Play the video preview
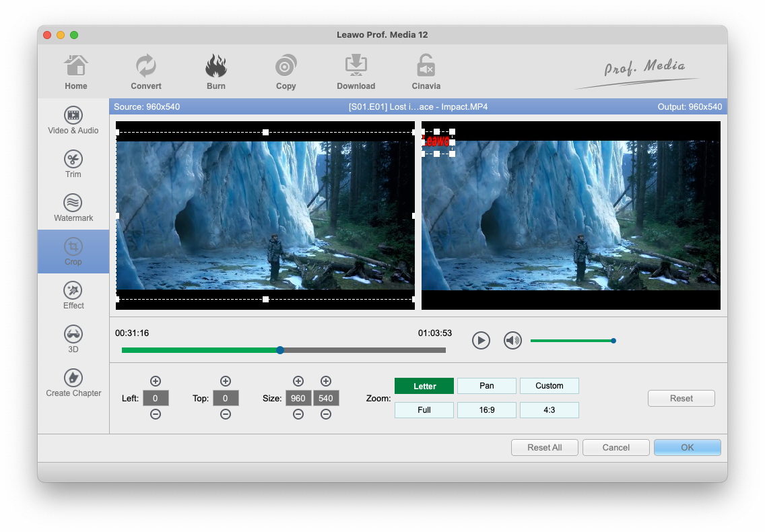 (x=481, y=341)
